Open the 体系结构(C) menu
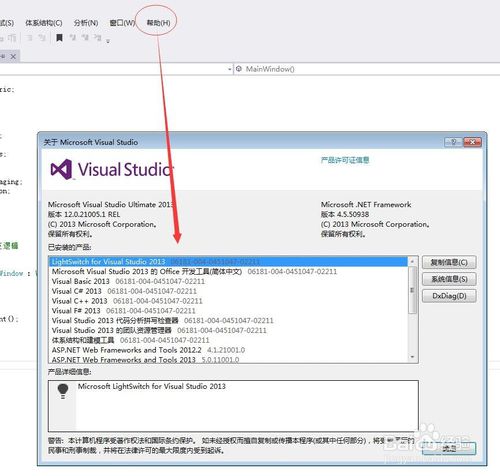 click(44, 23)
